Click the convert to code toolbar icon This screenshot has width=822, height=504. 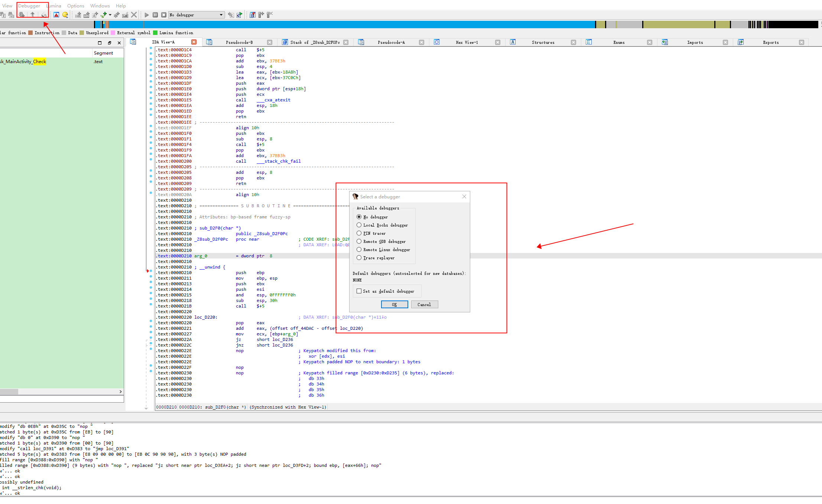pyautogui.click(x=78, y=15)
